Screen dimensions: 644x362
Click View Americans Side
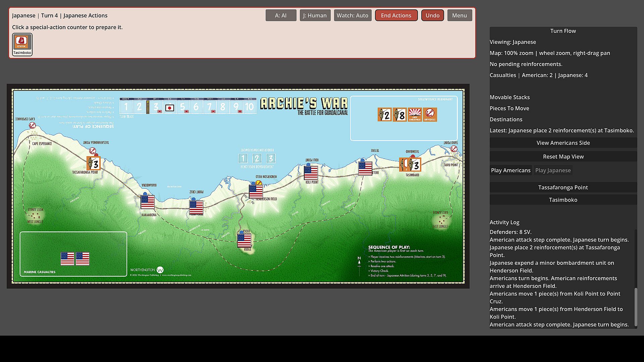click(x=563, y=143)
